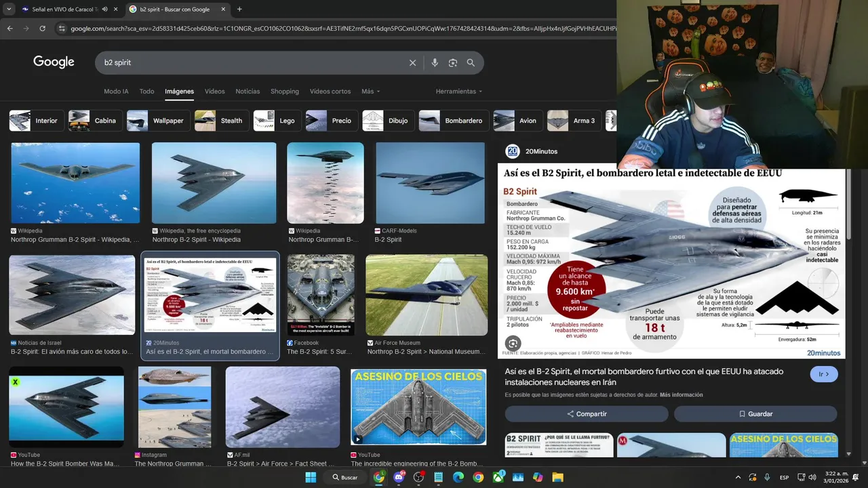Click the b2 spirit search input field

click(251, 62)
